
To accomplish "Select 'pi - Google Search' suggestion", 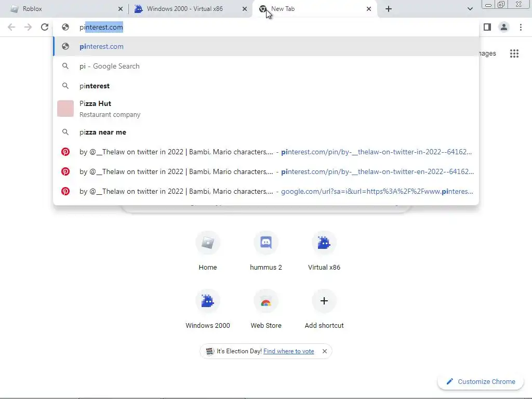I will tap(266, 66).
